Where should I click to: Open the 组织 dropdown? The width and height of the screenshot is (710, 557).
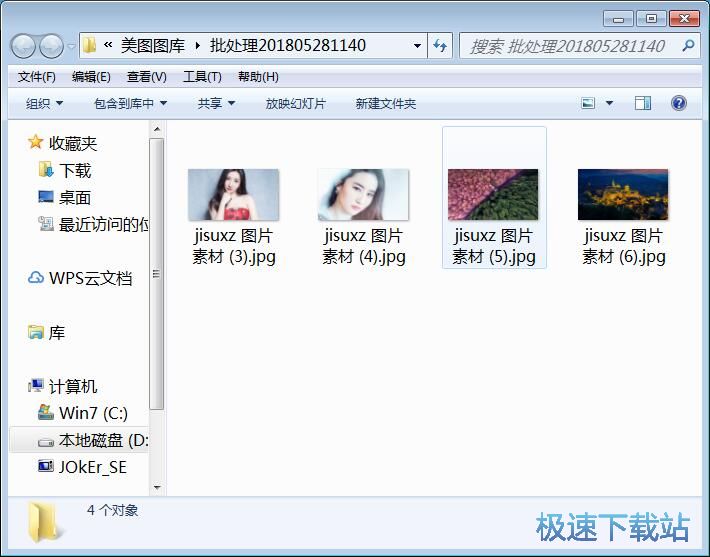(44, 104)
